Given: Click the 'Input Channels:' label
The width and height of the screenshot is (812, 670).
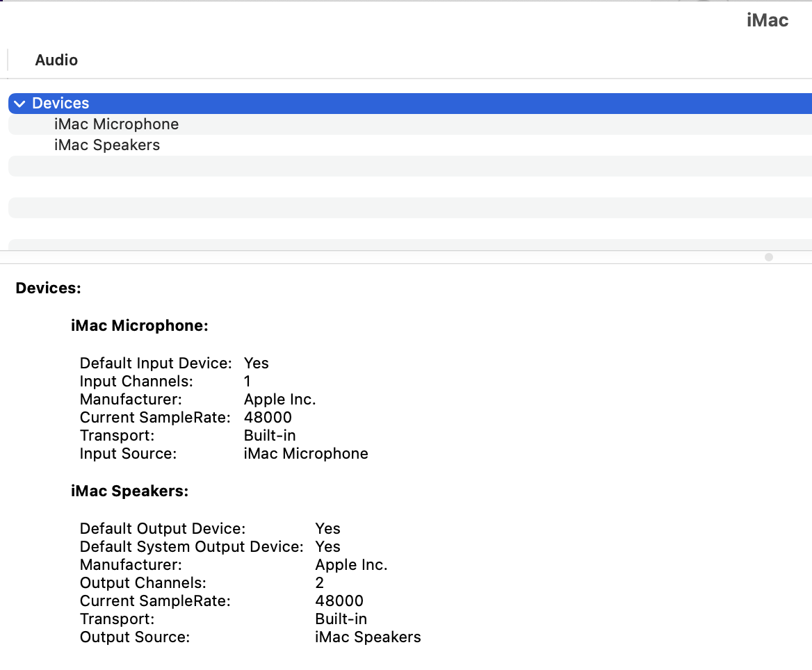Looking at the screenshot, I should click(136, 381).
